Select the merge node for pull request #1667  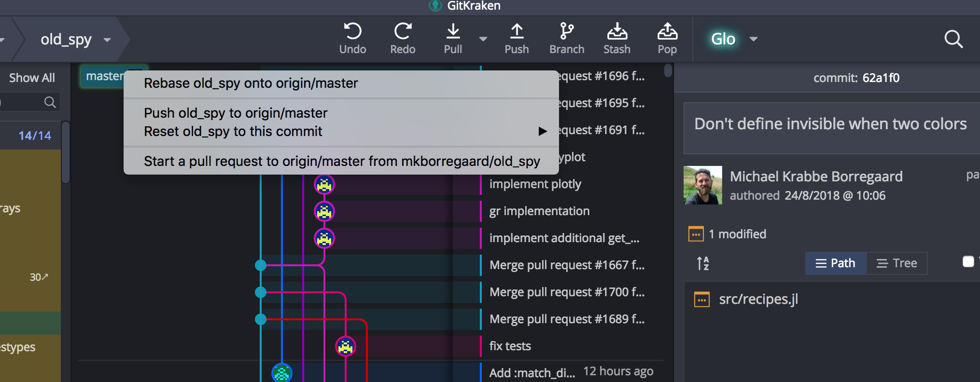click(x=261, y=265)
